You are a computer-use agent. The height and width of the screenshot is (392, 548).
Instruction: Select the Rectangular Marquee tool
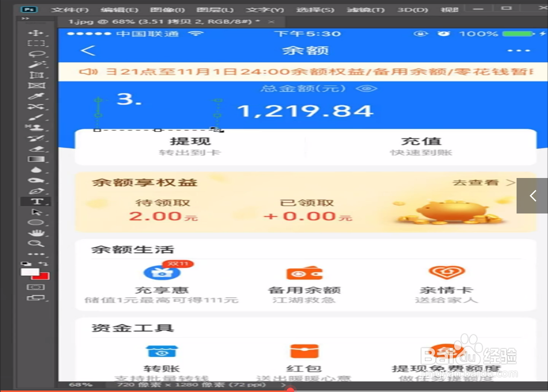36,44
